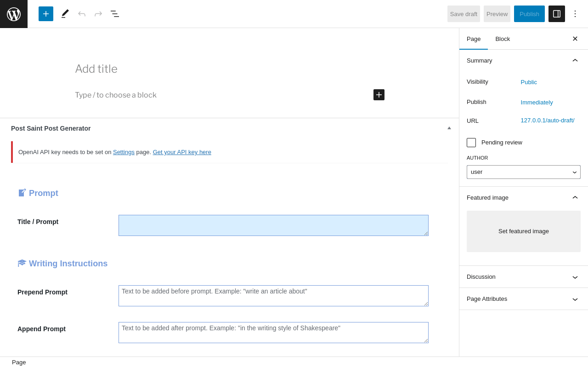The image size is (588, 368).
Task: Click the Redo arrow icon
Action: point(98,14)
